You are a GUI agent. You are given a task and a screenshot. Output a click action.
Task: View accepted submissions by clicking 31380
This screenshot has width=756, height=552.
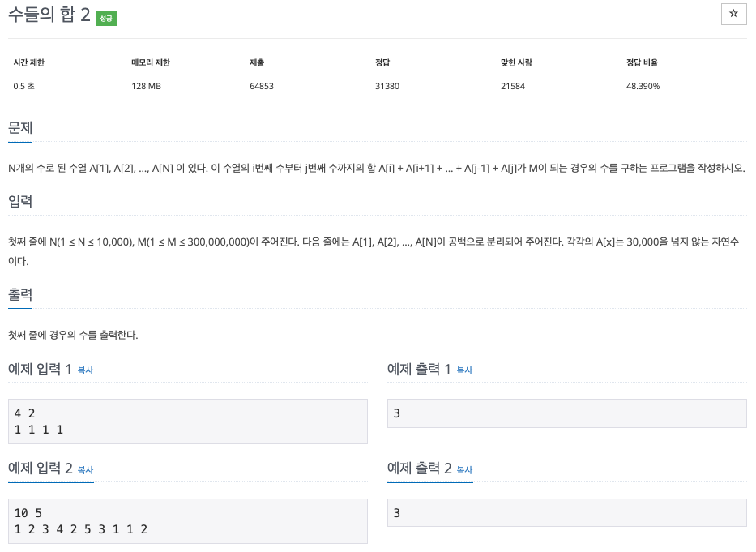pos(387,86)
